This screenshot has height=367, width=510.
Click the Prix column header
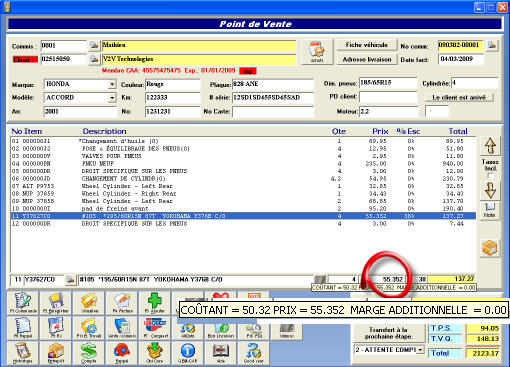tap(380, 131)
